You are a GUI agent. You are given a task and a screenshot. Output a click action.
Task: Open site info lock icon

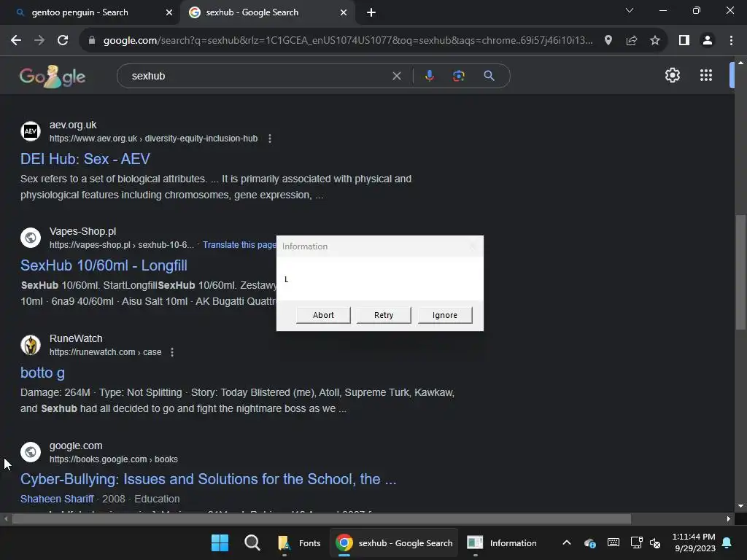[x=92, y=41]
